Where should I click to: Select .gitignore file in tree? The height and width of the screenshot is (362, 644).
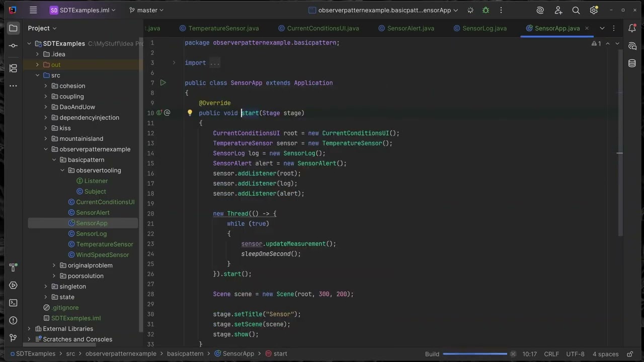pos(65,308)
